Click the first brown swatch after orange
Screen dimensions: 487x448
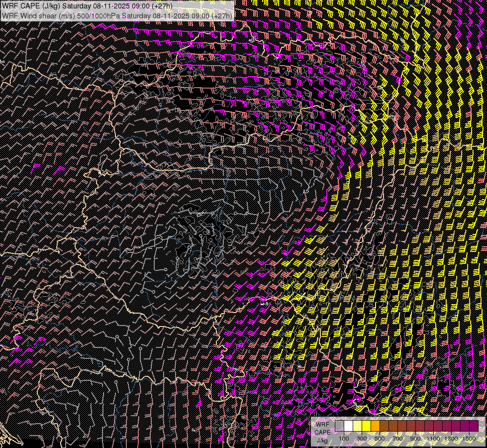point(384,426)
